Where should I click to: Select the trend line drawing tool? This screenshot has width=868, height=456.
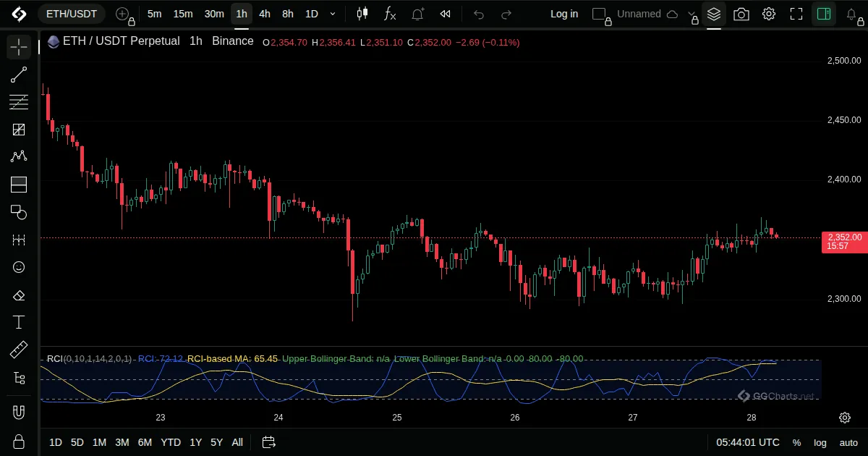19,75
